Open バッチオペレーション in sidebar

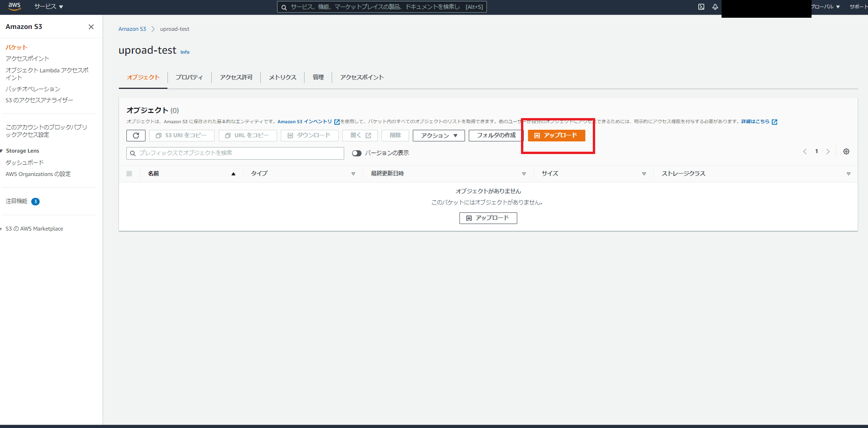pos(33,89)
